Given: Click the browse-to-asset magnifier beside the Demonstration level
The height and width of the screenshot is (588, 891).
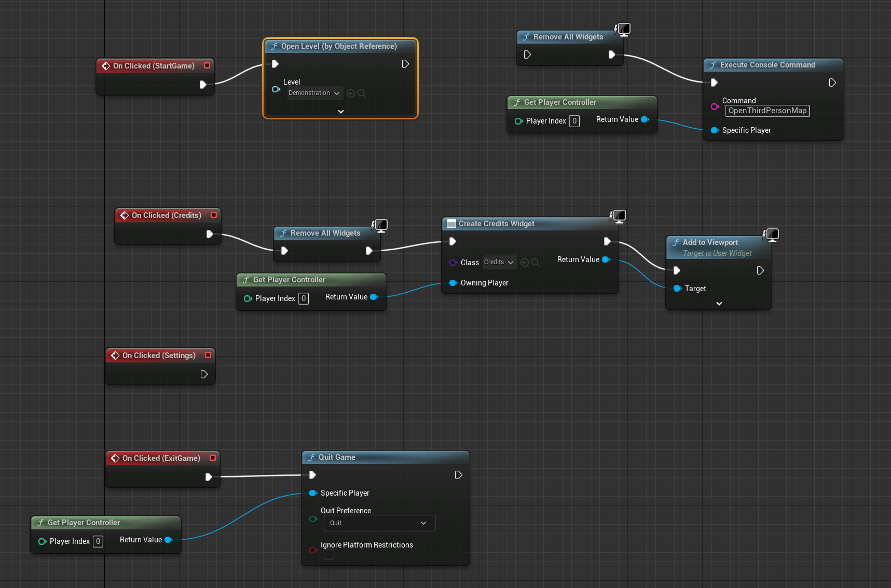Looking at the screenshot, I should [362, 93].
